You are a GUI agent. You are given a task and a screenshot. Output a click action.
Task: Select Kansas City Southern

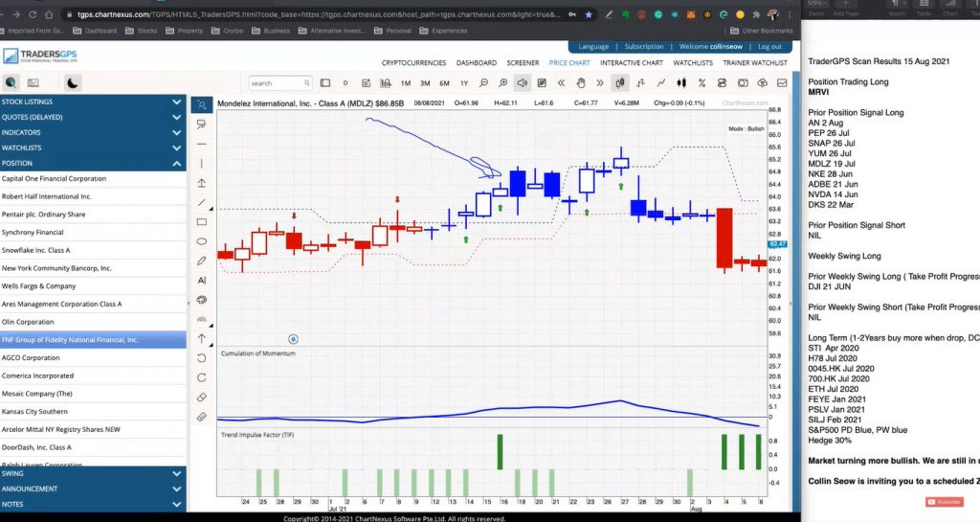coord(93,411)
